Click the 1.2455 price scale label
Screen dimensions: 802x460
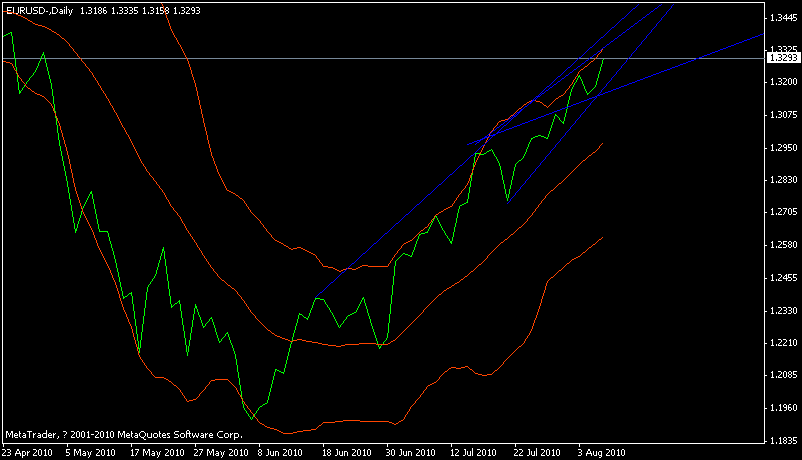tap(783, 278)
